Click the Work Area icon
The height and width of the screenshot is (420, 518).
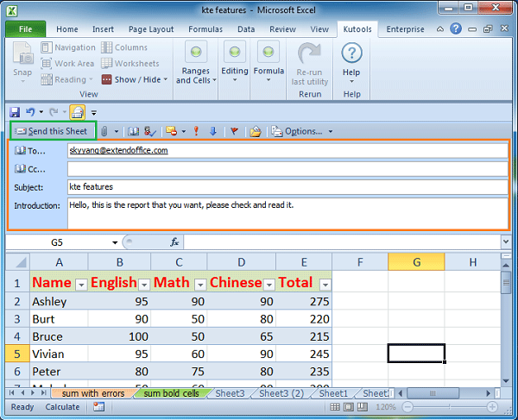click(x=47, y=63)
